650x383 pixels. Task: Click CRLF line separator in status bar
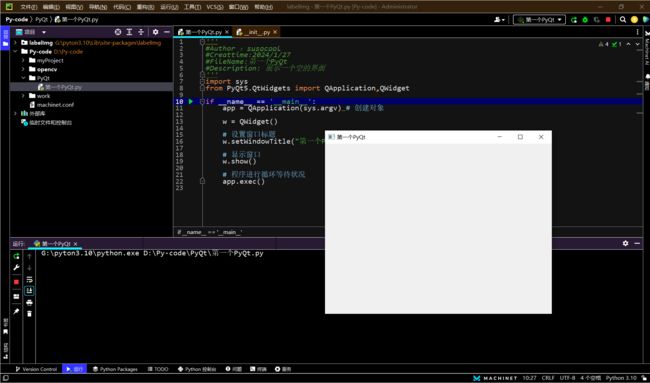click(x=548, y=378)
